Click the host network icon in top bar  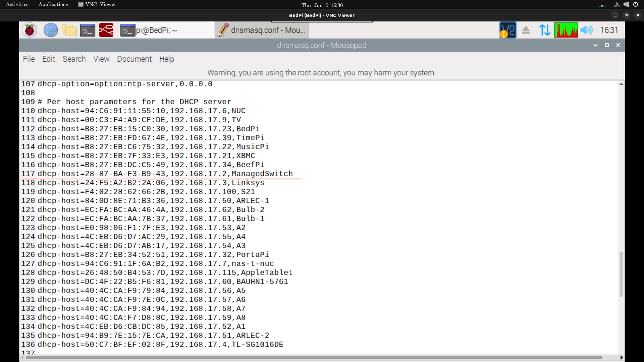point(616,4)
